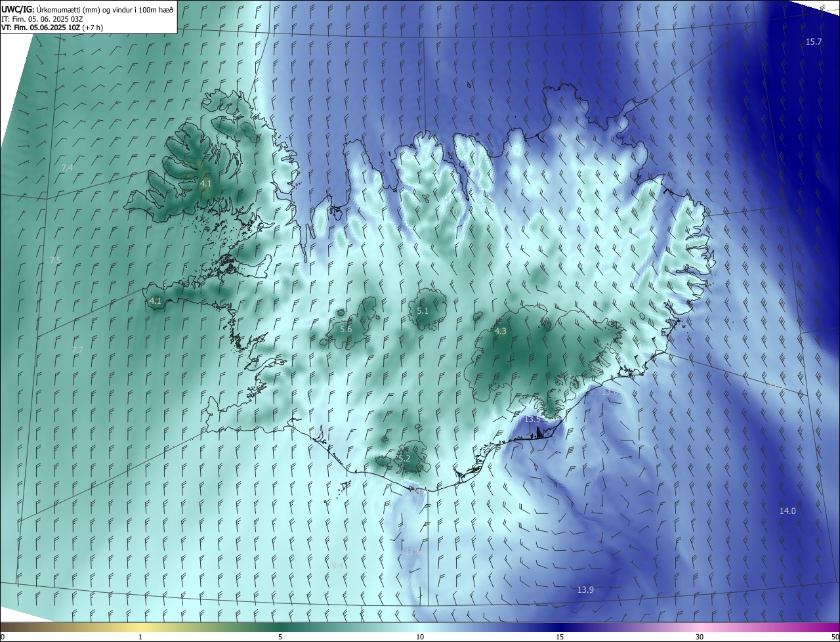840x642 pixels.
Task: Click the 5 tick on the color scale
Action: (x=280, y=637)
